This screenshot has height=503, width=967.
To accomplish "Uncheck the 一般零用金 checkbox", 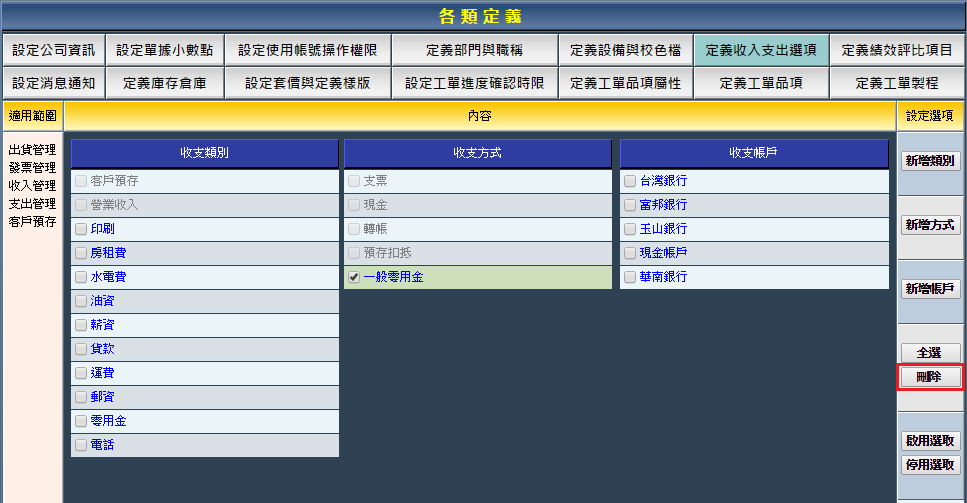I will (354, 277).
